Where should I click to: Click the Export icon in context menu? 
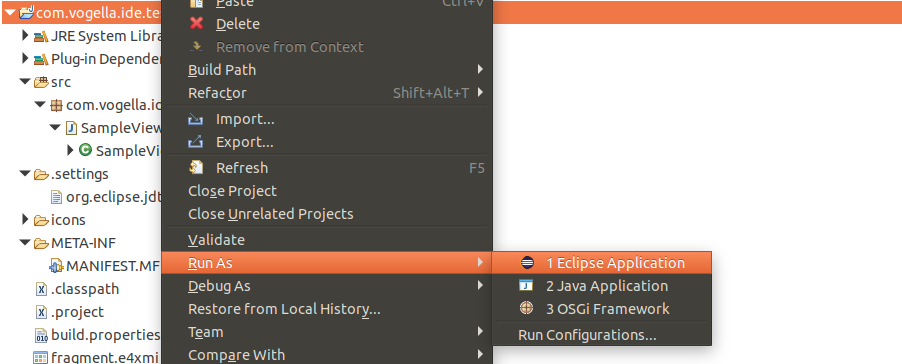pyautogui.click(x=196, y=141)
